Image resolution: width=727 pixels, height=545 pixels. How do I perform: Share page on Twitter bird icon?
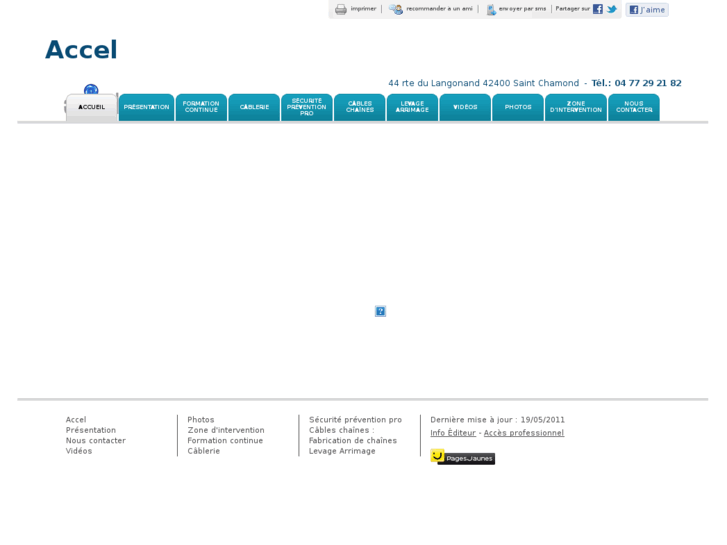[x=612, y=9]
